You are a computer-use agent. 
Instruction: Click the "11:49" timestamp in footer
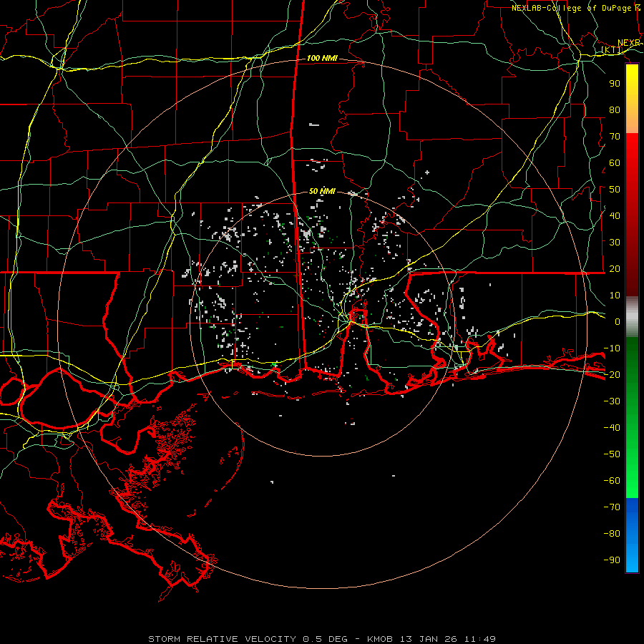480,639
